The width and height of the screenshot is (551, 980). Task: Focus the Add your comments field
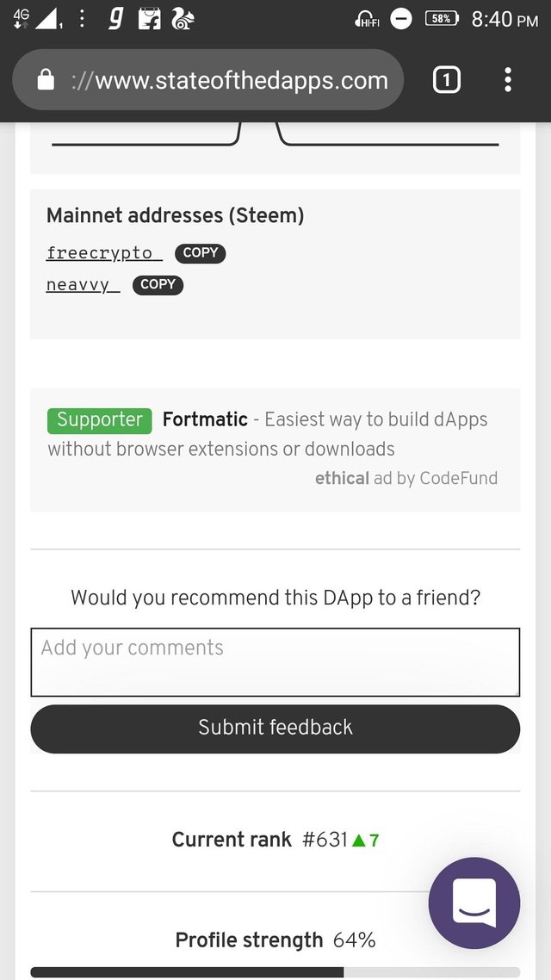pos(275,662)
